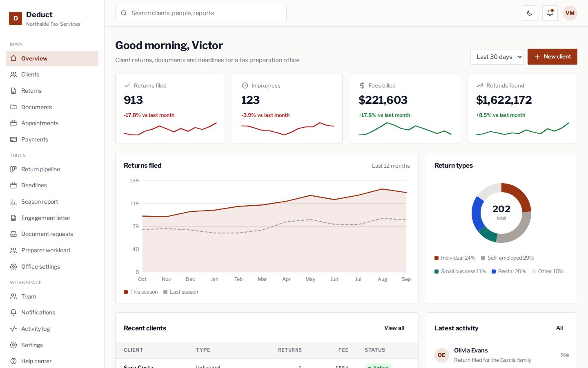
Task: Open notifications bell in top bar
Action: click(x=550, y=13)
